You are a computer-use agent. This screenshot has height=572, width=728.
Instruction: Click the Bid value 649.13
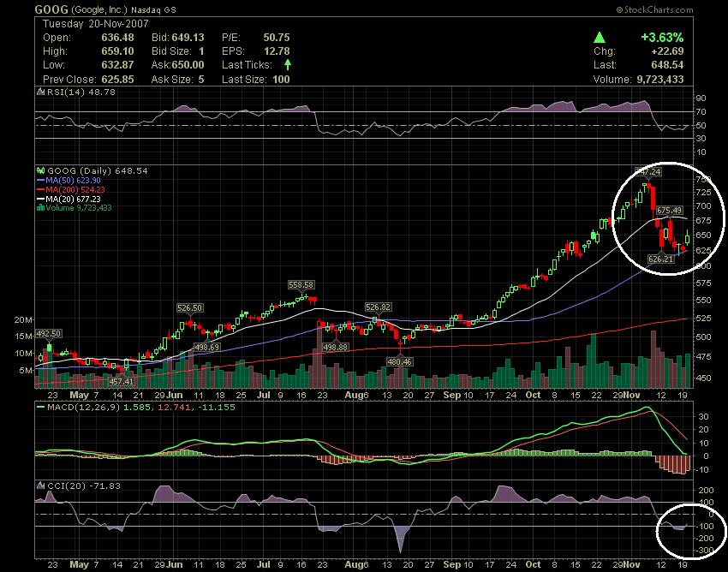[188, 38]
